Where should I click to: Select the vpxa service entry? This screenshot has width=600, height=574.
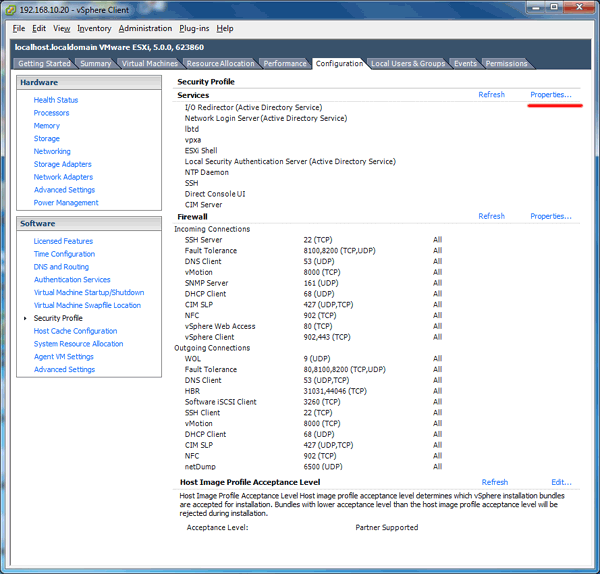[x=193, y=140]
